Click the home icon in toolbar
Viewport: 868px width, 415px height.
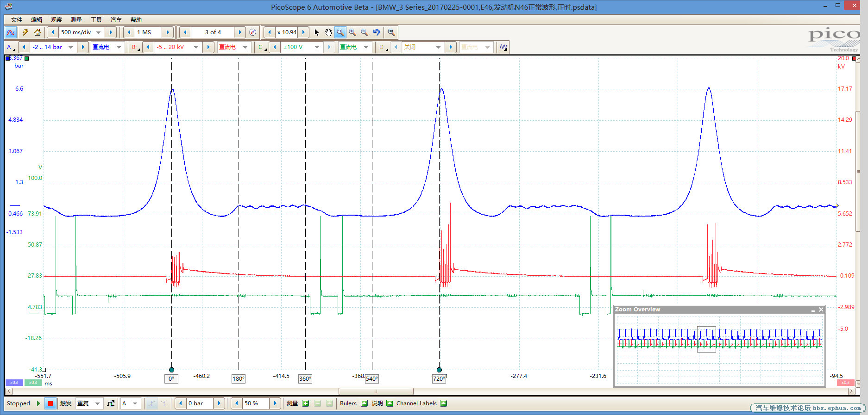(38, 32)
